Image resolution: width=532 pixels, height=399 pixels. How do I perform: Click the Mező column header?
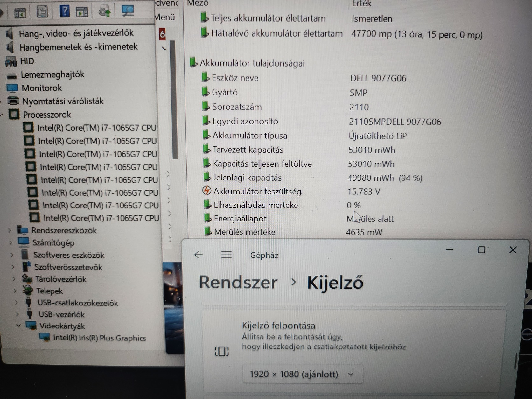(198, 3)
